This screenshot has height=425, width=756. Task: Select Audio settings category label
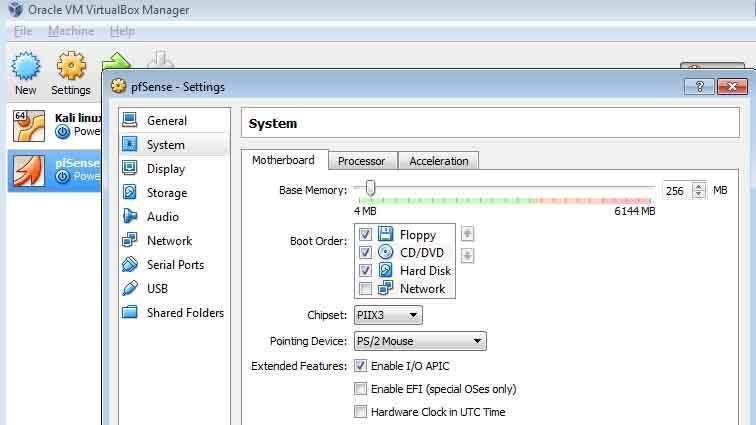(163, 217)
